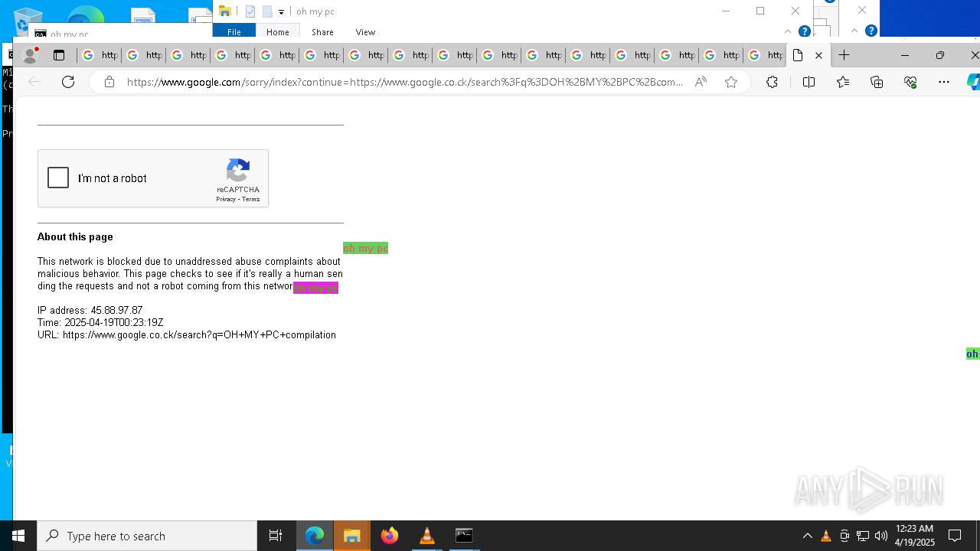Open Browser essentials heart icon

click(x=910, y=82)
